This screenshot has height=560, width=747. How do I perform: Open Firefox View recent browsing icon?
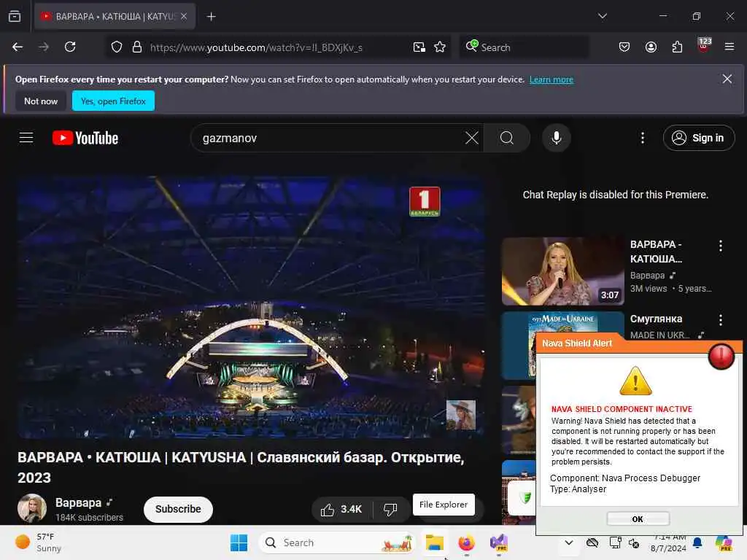(x=15, y=16)
